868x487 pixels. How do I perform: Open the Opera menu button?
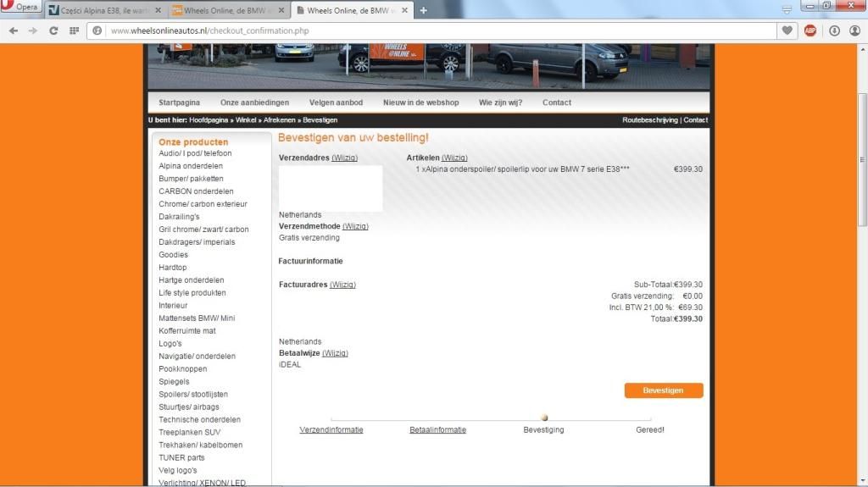pyautogui.click(x=21, y=7)
